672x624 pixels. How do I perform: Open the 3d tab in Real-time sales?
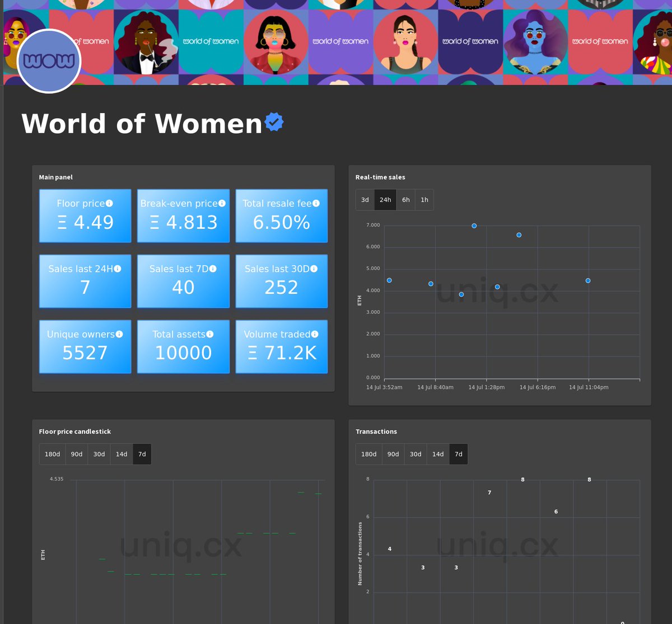(365, 200)
